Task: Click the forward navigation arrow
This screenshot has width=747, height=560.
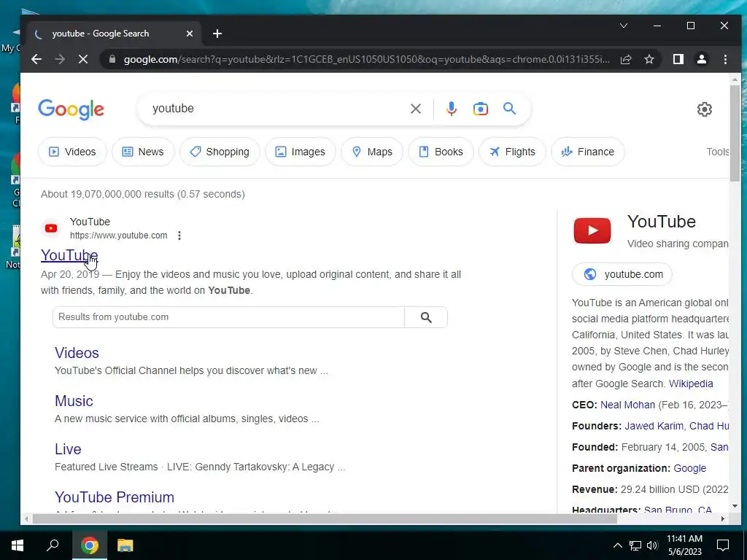Action: (60, 59)
